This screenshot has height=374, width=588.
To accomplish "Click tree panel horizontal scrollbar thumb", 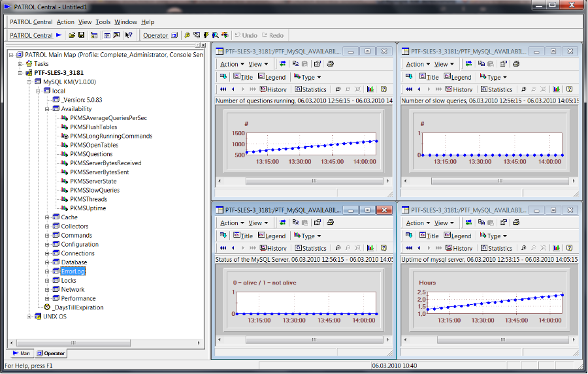I will 73,343.
